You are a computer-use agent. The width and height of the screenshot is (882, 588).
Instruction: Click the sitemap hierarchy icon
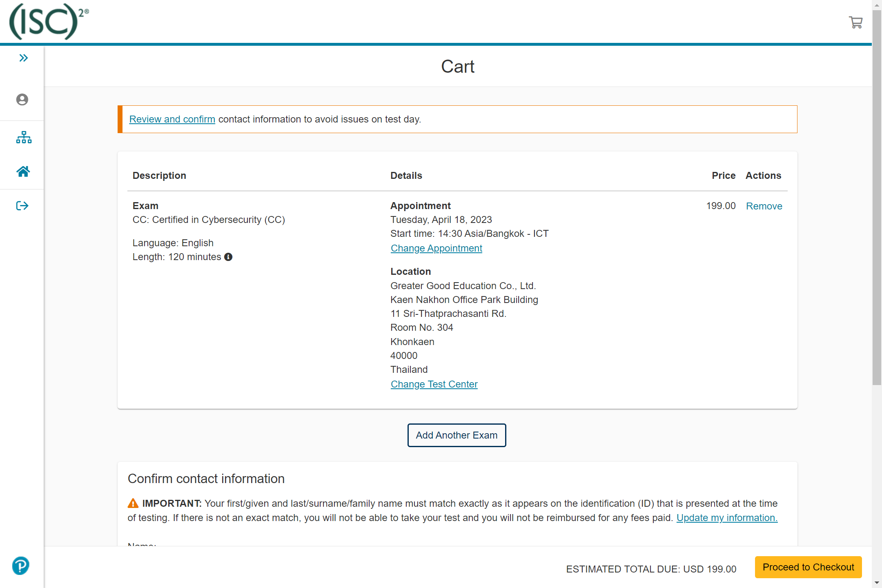pyautogui.click(x=24, y=138)
